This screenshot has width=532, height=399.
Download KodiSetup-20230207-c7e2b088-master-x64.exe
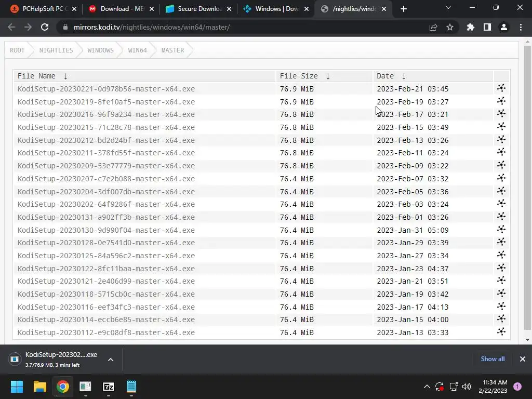click(106, 179)
